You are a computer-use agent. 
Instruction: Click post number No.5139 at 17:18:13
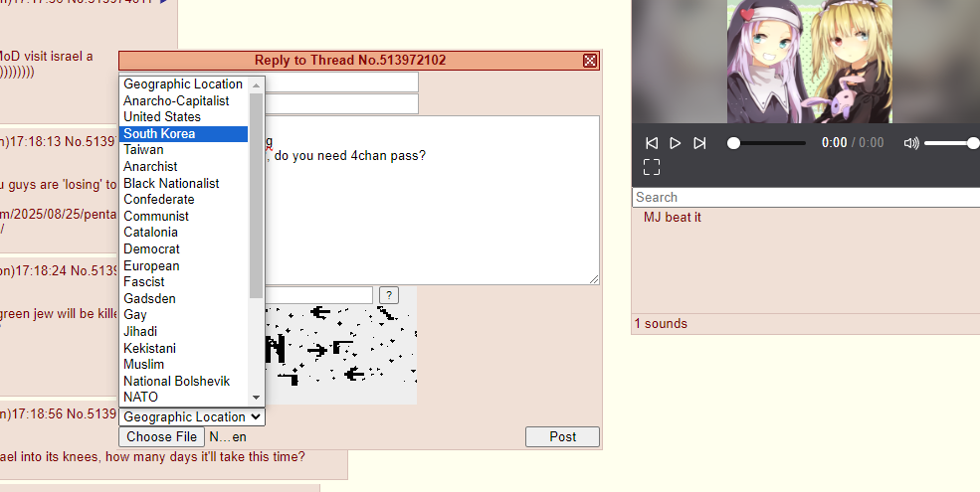92,142
